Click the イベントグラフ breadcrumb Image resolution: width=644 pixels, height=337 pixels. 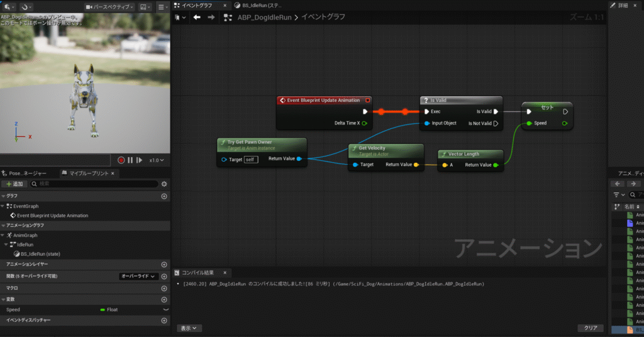click(323, 17)
